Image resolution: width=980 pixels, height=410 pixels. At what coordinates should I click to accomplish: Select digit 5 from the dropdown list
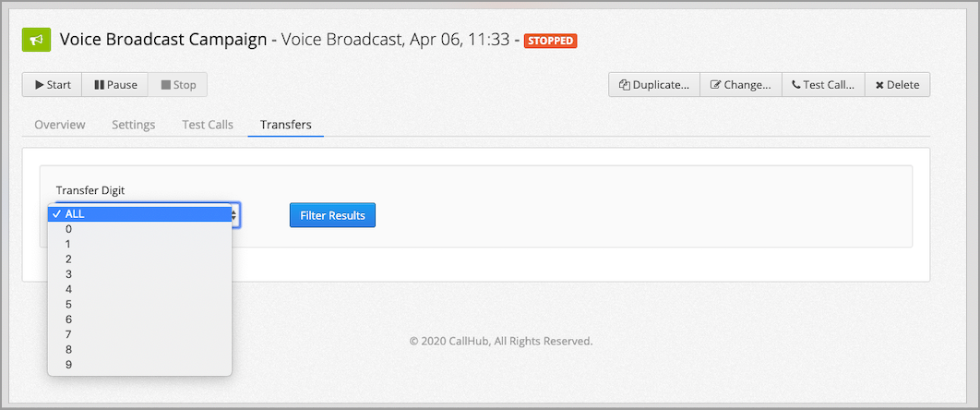coord(139,305)
